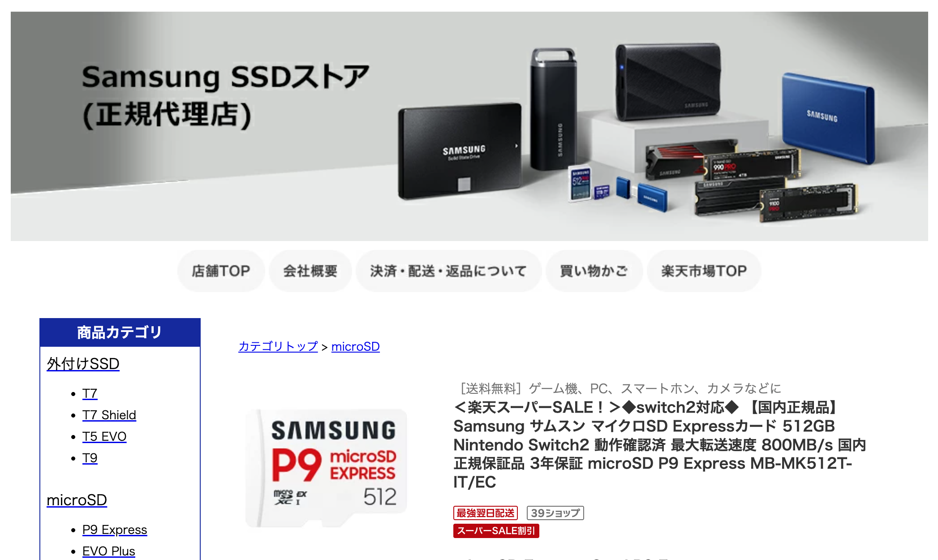
Task: Click the 39ショップ badge icon
Action: pos(555,513)
